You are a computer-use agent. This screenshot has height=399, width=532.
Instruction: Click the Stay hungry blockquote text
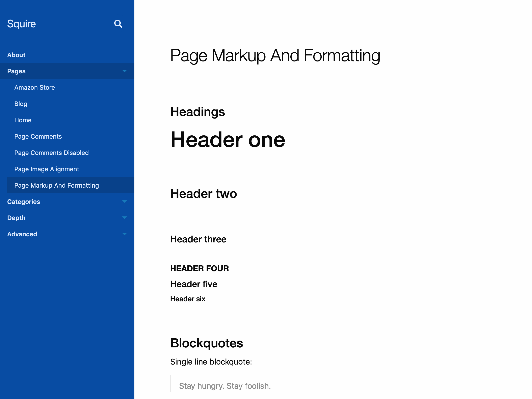coord(225,386)
